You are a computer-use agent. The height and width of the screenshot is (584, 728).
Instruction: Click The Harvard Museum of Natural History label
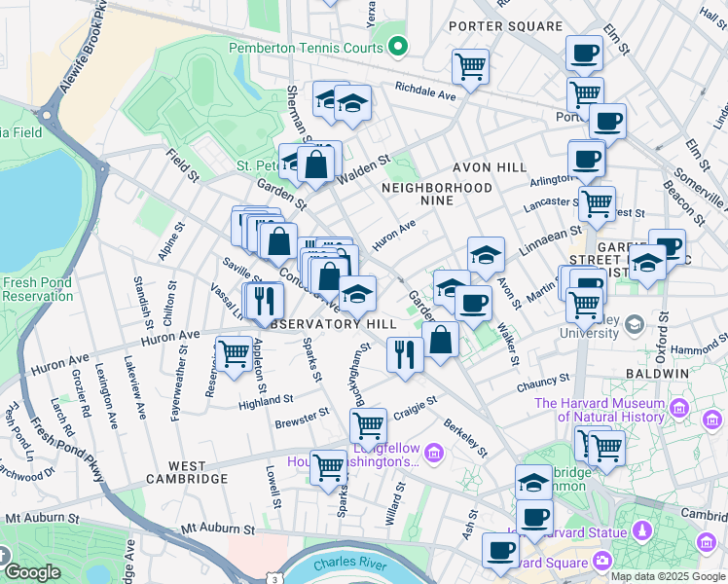pyautogui.click(x=600, y=410)
